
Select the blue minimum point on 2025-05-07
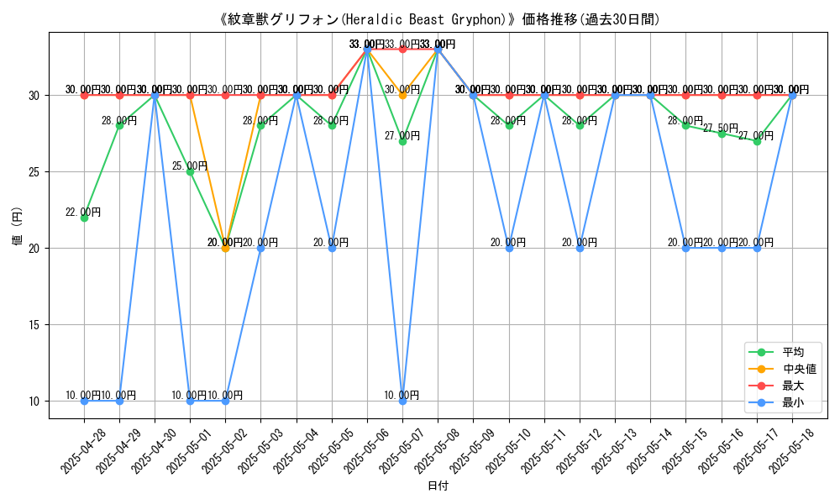click(403, 402)
